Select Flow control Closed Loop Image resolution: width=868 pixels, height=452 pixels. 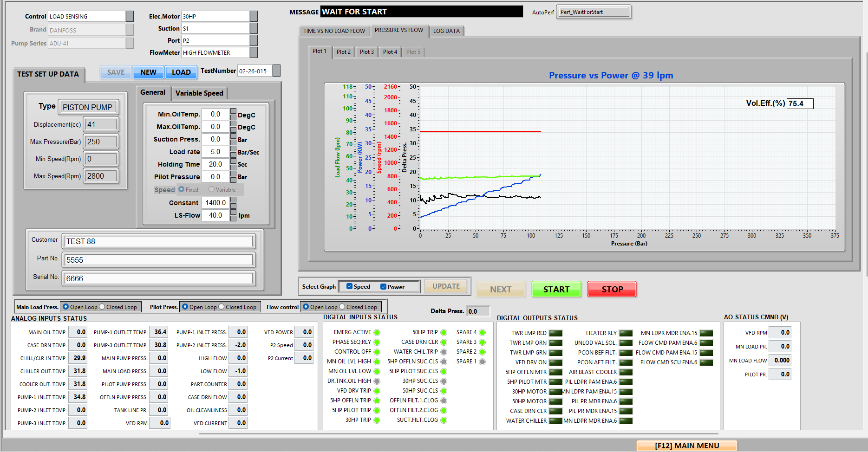click(342, 307)
